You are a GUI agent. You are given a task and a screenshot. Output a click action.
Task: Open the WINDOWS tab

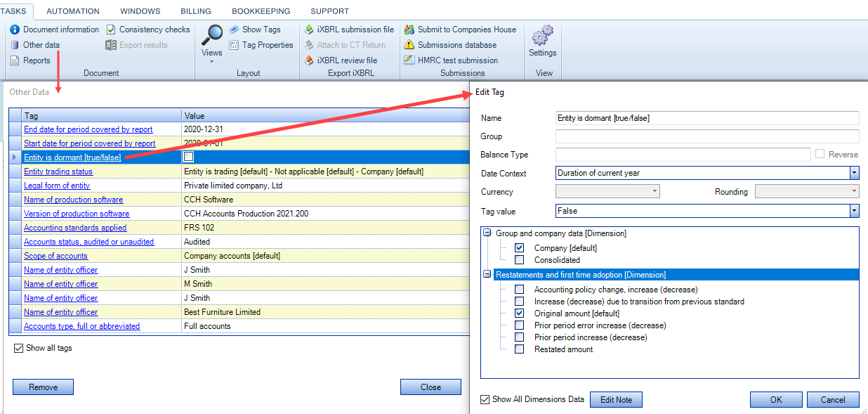click(x=140, y=11)
